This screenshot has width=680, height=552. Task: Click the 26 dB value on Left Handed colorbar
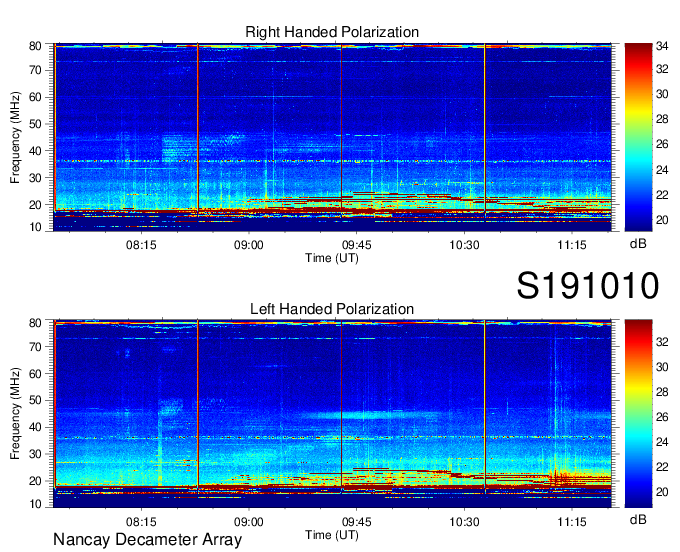pos(662,417)
